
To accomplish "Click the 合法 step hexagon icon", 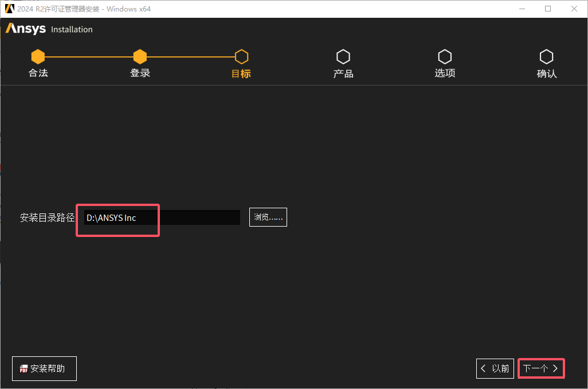I will tap(38, 57).
